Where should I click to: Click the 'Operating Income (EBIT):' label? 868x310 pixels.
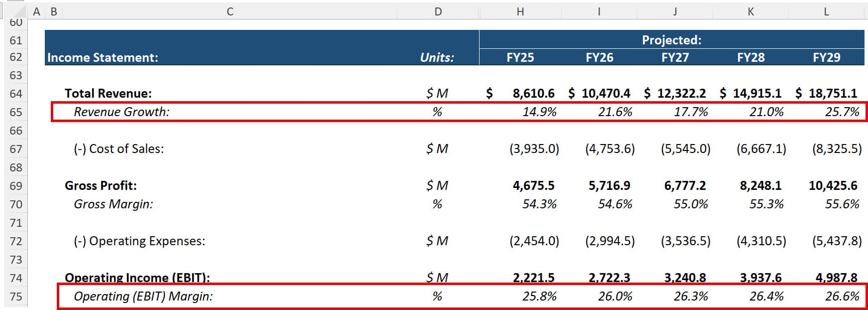(x=137, y=278)
